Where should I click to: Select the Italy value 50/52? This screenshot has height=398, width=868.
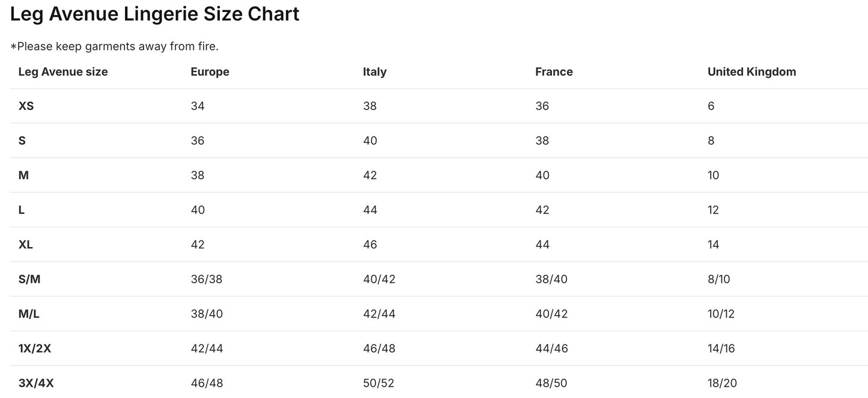coord(378,383)
